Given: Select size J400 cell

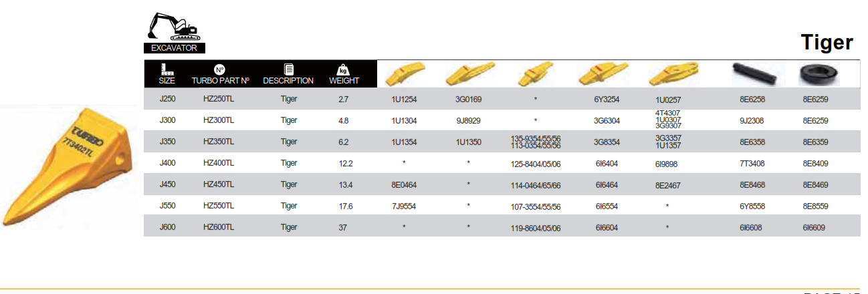Looking at the screenshot, I should pyautogui.click(x=167, y=162).
